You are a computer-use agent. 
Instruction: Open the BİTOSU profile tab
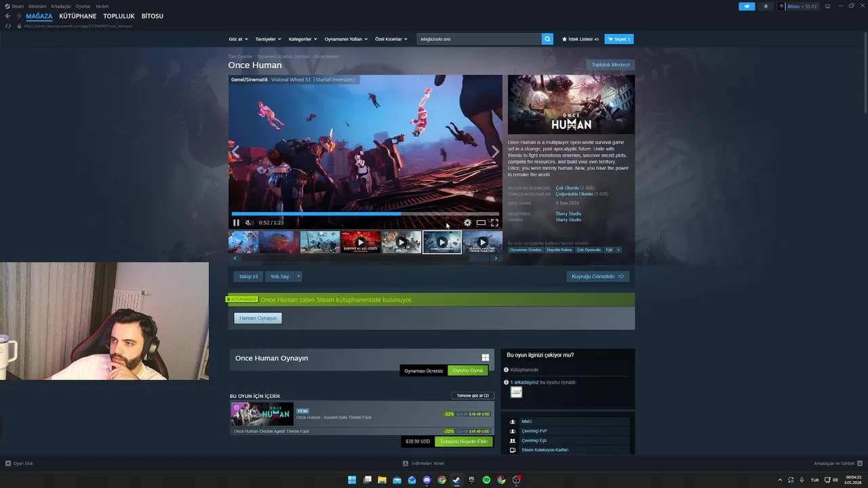coord(153,16)
